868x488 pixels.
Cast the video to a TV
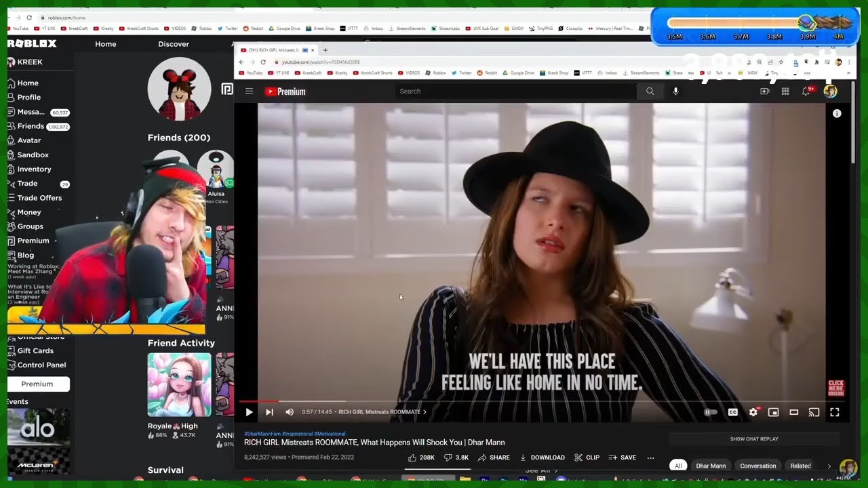814,412
